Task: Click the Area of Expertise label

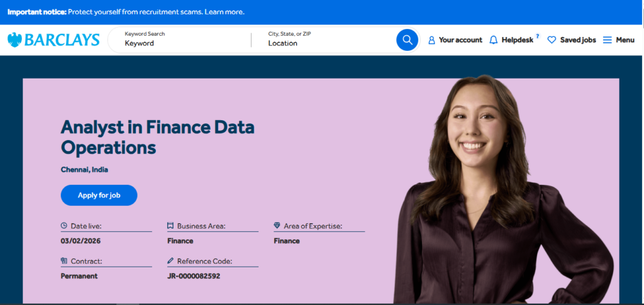Action: tap(313, 226)
